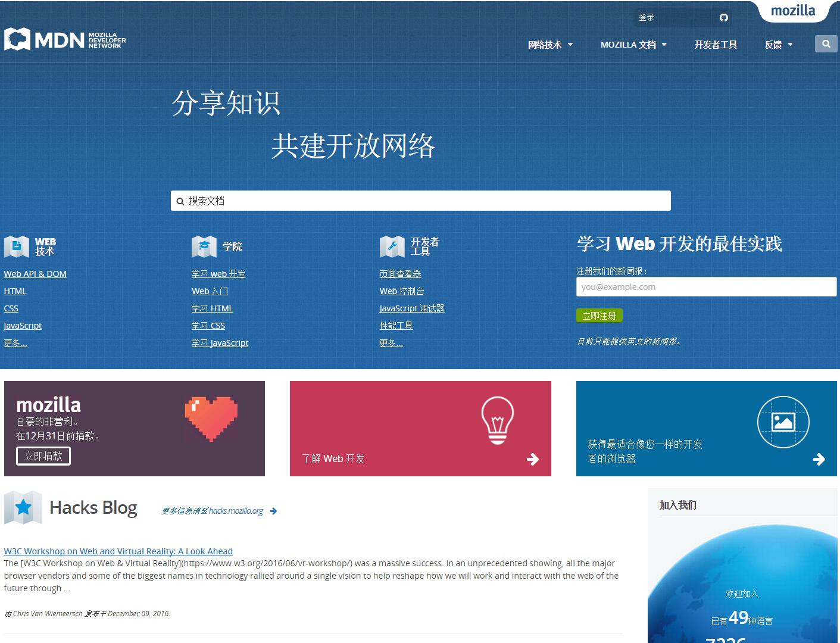Open the hacks.mozilla.org more info link
Image resolution: width=840 pixels, height=643 pixels.
pos(212,511)
